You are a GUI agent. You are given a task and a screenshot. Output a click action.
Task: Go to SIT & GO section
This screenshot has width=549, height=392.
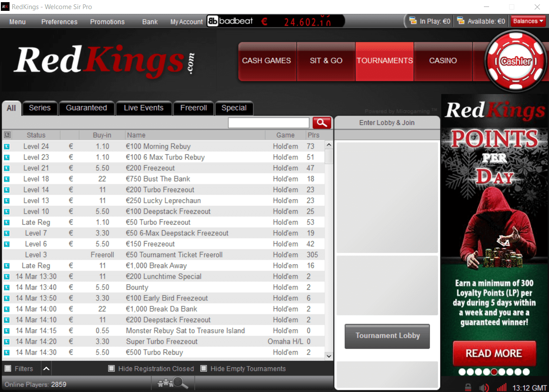pos(326,61)
